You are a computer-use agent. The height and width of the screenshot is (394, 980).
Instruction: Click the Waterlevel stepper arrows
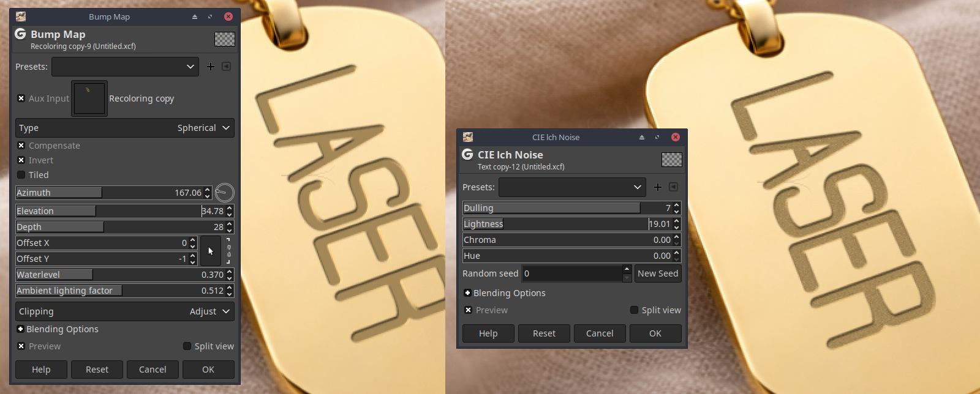coord(230,275)
